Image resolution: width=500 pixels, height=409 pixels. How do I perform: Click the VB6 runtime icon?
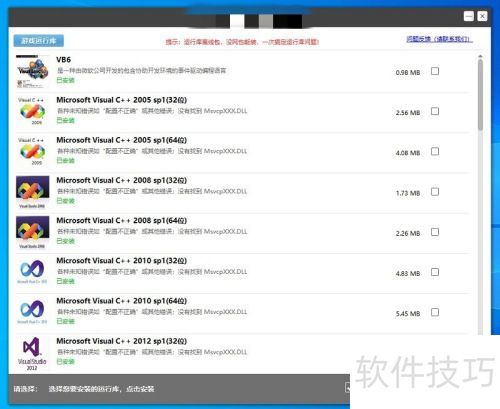point(32,72)
